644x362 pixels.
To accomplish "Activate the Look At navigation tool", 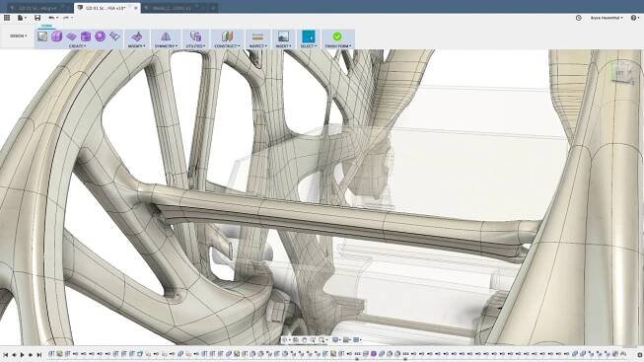I will click(295, 340).
